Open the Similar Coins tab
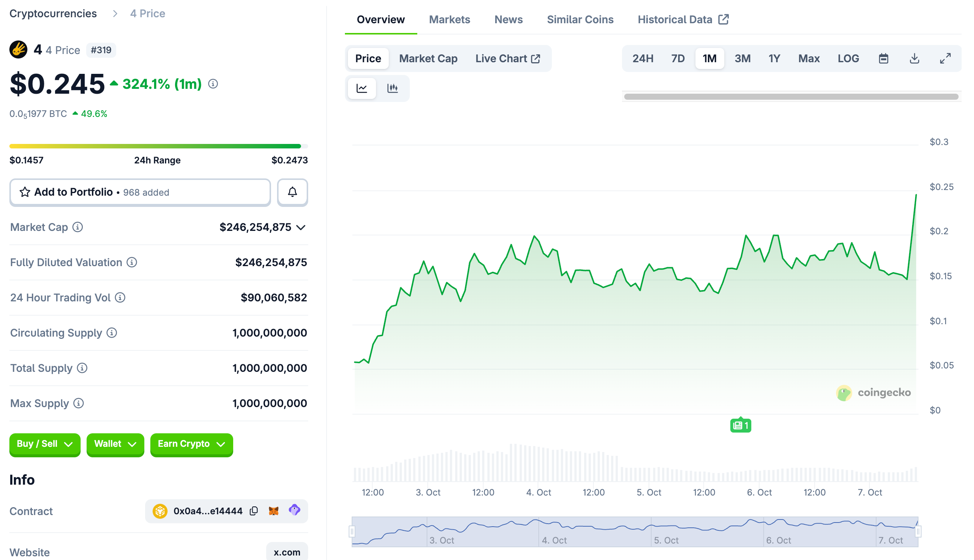The image size is (974, 560). point(580,19)
